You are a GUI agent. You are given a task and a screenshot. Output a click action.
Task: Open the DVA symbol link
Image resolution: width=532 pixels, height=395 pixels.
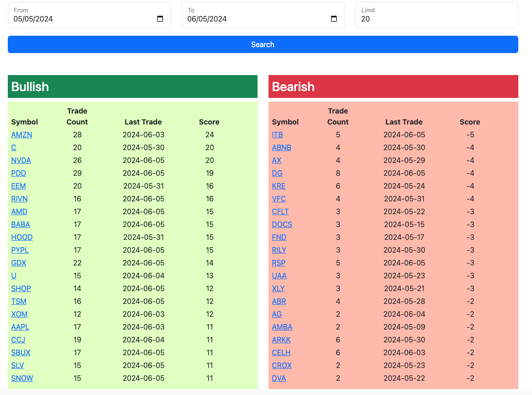point(279,379)
